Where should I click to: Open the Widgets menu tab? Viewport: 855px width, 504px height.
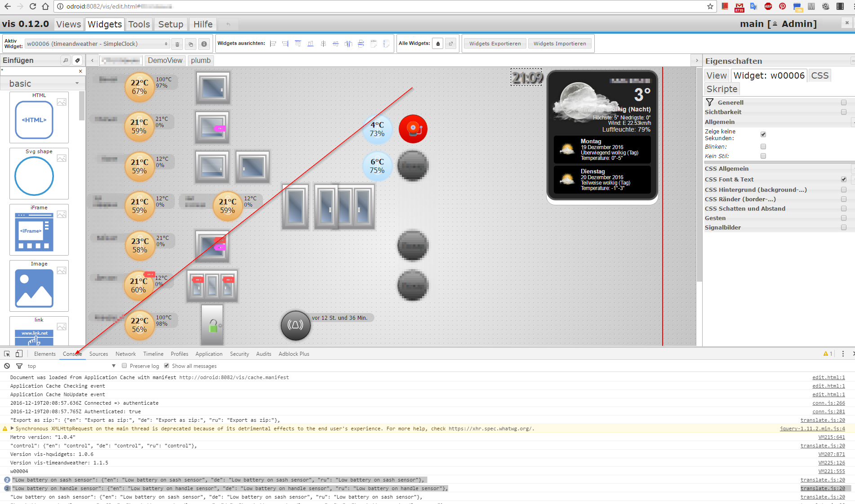click(105, 24)
